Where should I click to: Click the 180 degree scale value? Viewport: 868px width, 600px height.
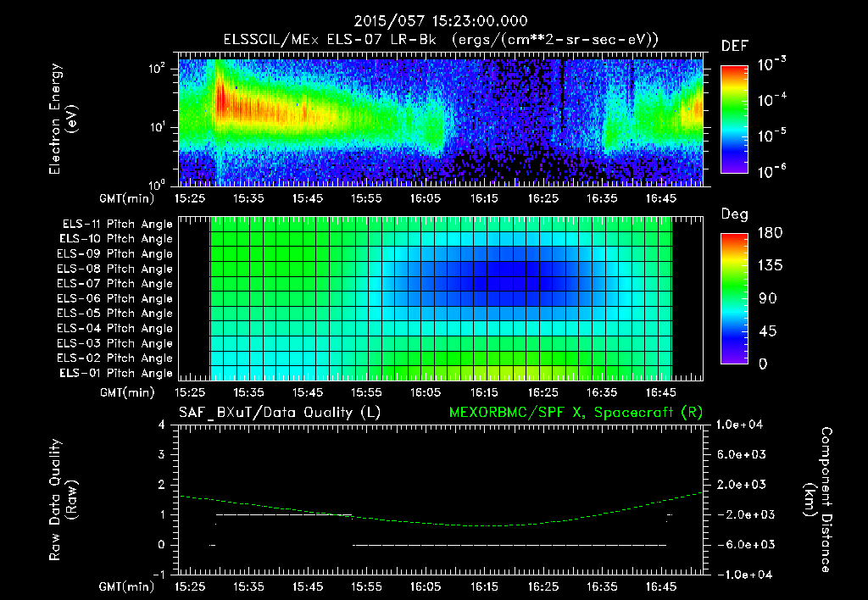point(771,232)
